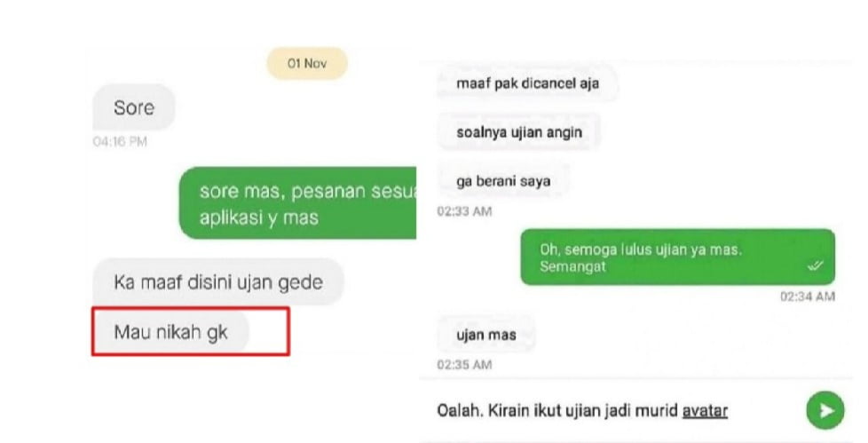This screenshot has width=868, height=443.
Task: Click the 04:16 PM timestamp
Action: pyautogui.click(x=120, y=142)
